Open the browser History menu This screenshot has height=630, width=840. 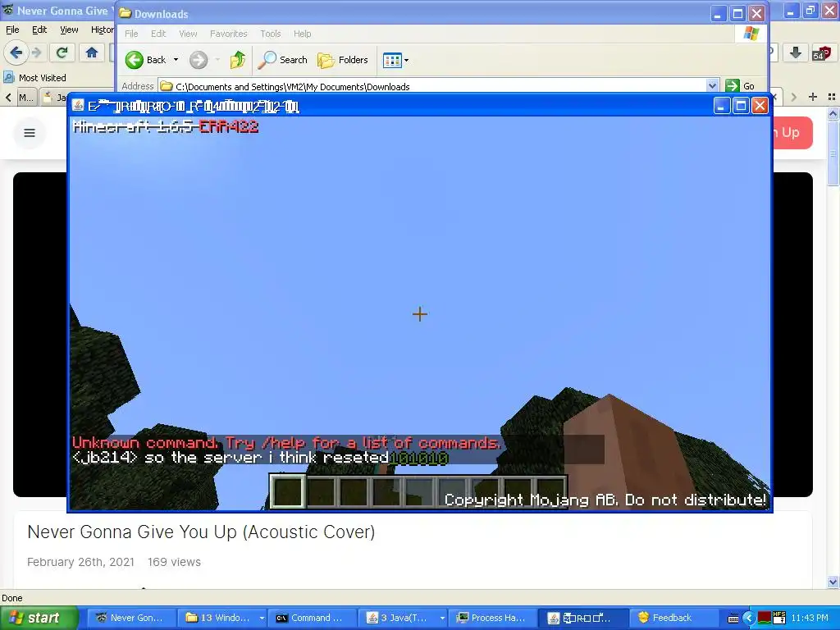point(102,30)
